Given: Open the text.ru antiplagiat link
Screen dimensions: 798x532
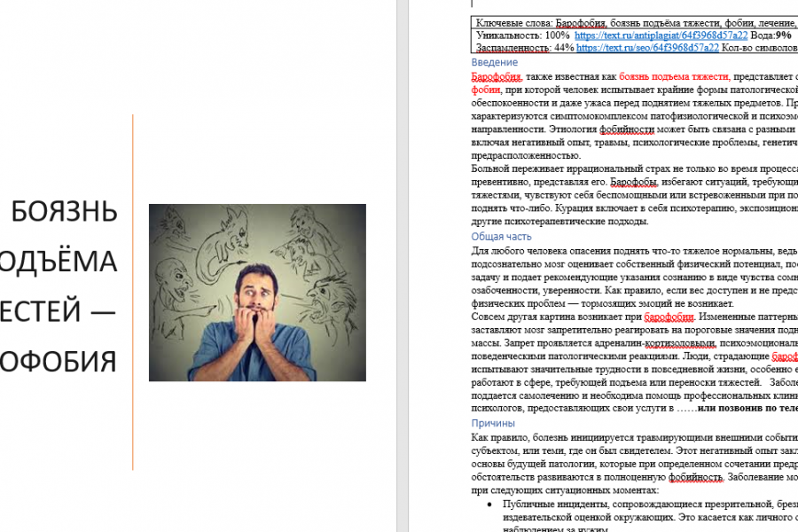Looking at the screenshot, I should tap(661, 35).
